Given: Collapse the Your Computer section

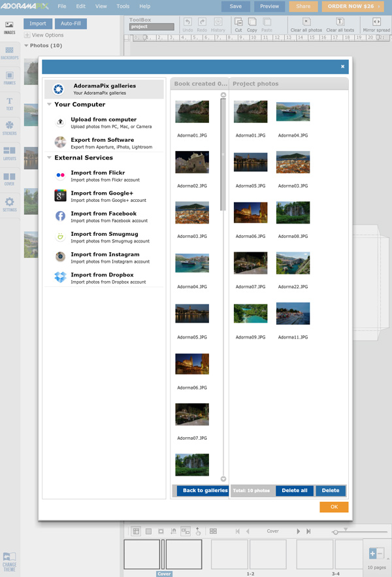Looking at the screenshot, I should pos(49,105).
